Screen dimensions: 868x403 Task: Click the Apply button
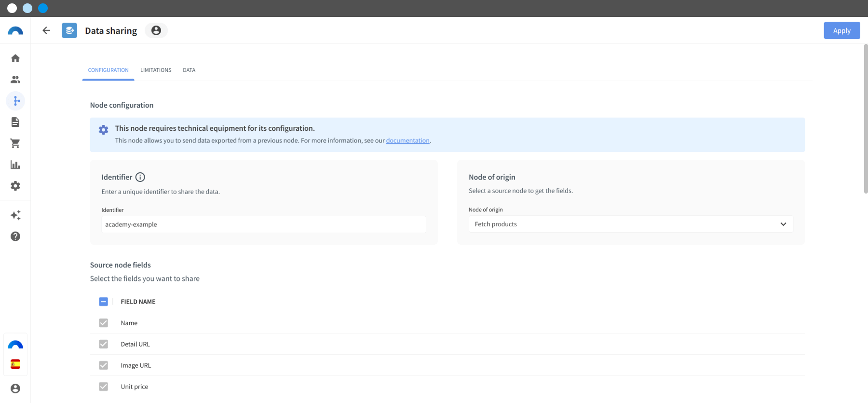(841, 30)
